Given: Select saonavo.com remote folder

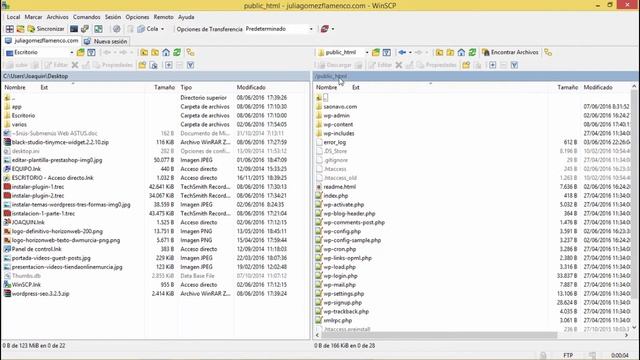Looking at the screenshot, I should point(340,107).
